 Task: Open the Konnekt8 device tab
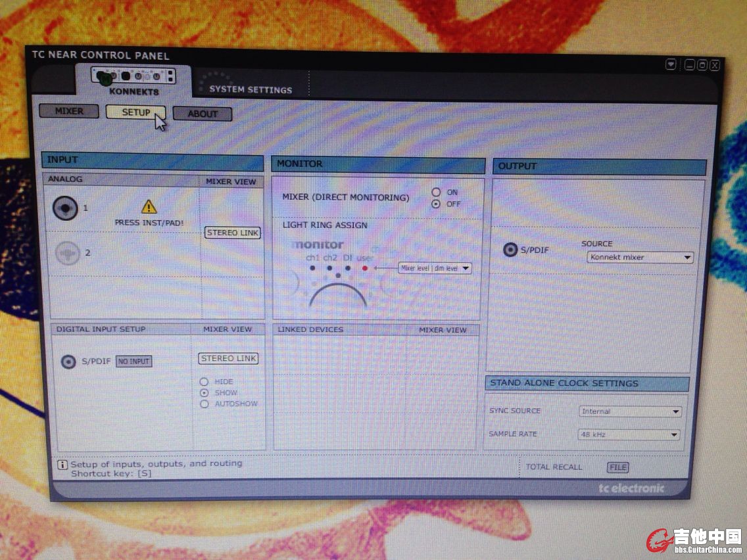[x=133, y=81]
